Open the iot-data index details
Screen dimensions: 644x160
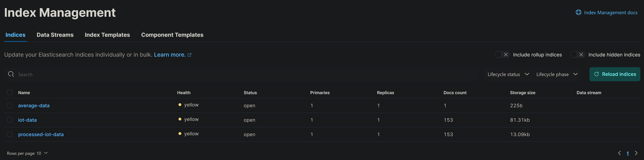pyautogui.click(x=27, y=120)
